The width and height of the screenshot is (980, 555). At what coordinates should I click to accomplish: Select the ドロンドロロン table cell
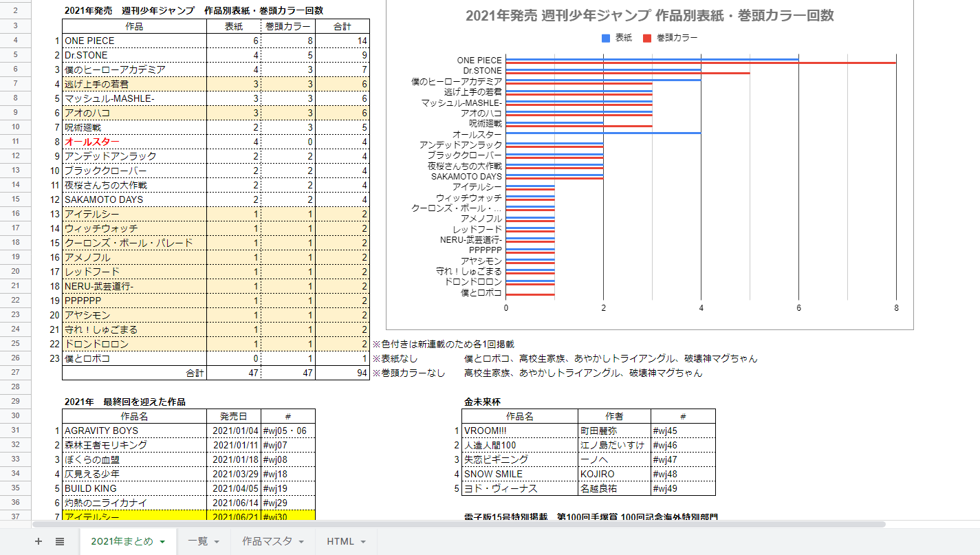(134, 344)
